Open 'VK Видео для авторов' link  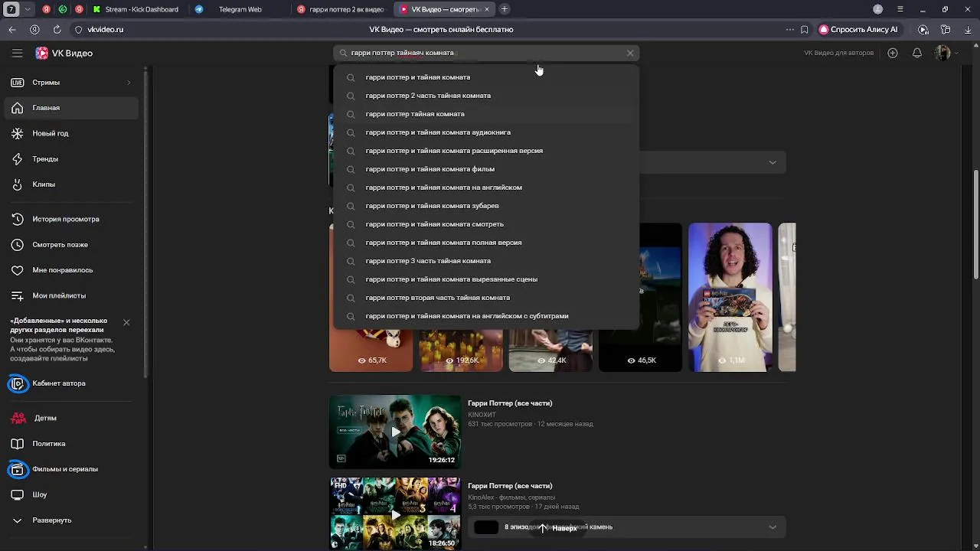(x=838, y=53)
